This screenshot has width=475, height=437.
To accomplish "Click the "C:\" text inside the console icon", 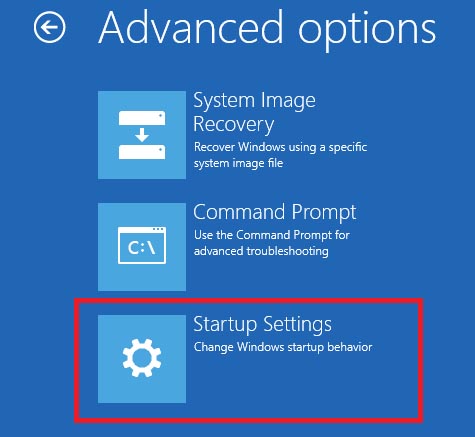I will tap(142, 248).
